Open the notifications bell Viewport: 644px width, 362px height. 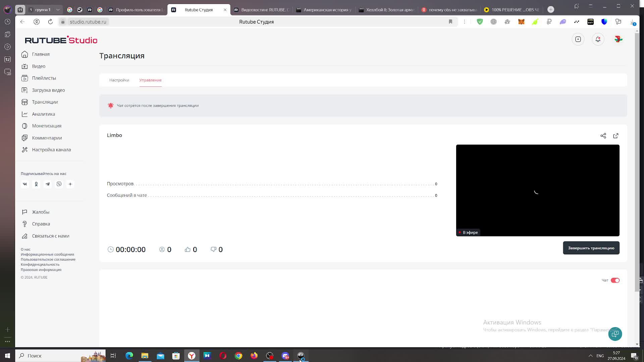point(598,39)
